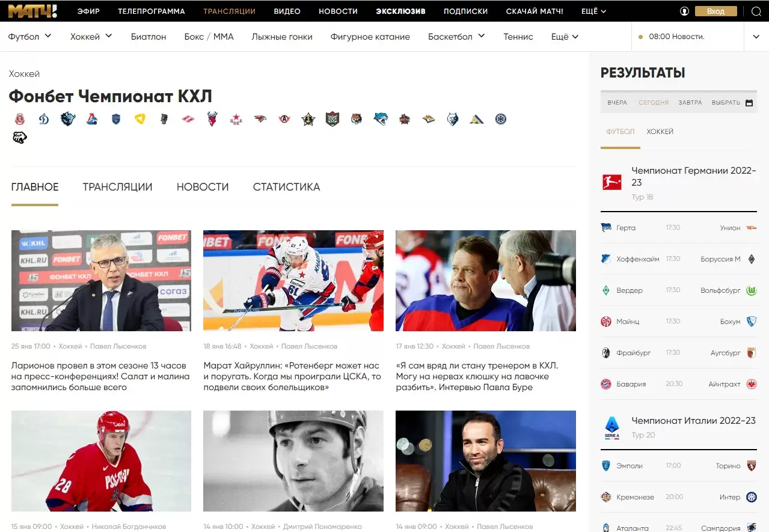Screen dimensions: 769x532
Task: Click the Serie A league logo
Action: click(612, 427)
